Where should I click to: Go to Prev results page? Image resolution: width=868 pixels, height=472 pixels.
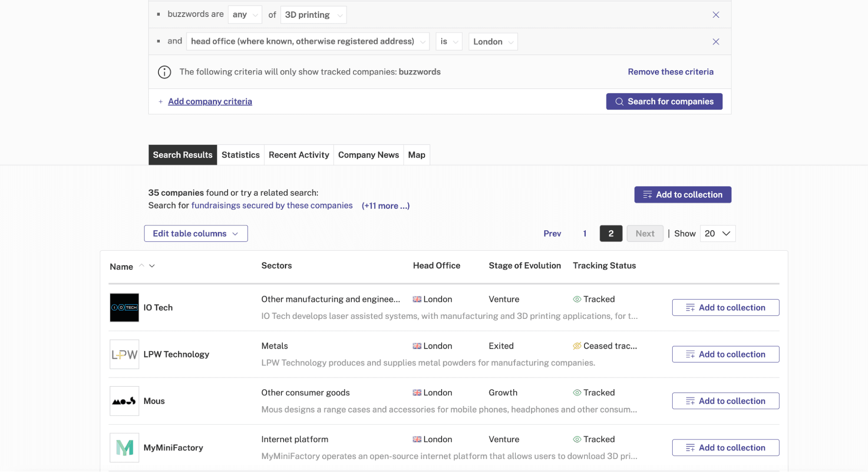tap(552, 233)
